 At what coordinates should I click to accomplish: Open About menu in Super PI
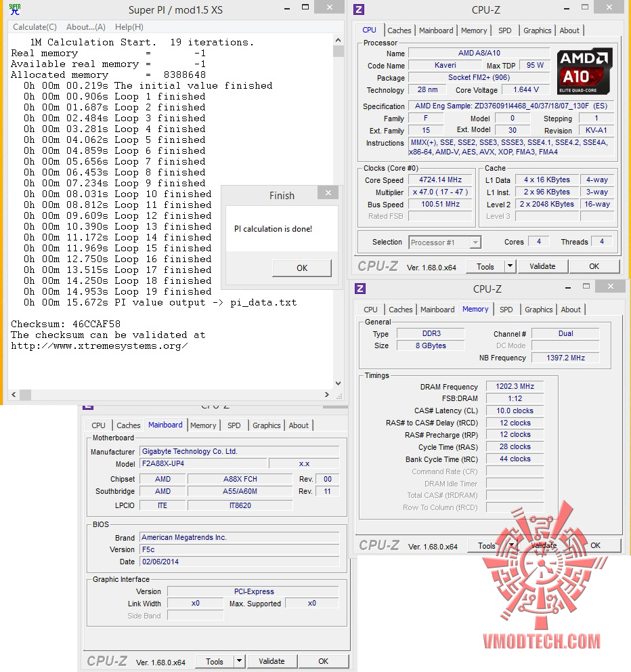click(x=86, y=27)
